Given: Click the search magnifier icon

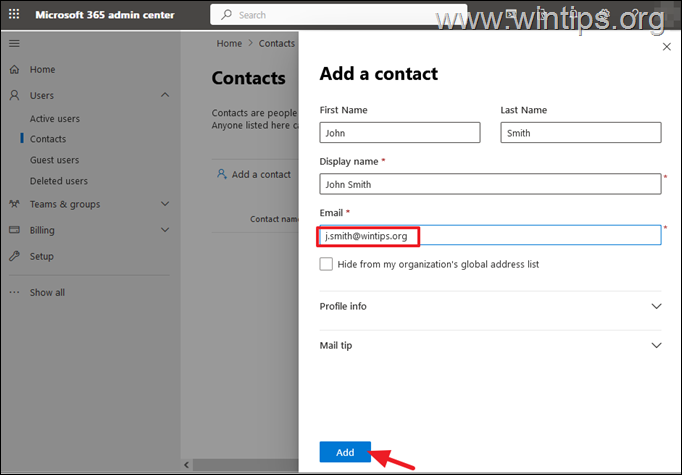Looking at the screenshot, I should (x=226, y=15).
